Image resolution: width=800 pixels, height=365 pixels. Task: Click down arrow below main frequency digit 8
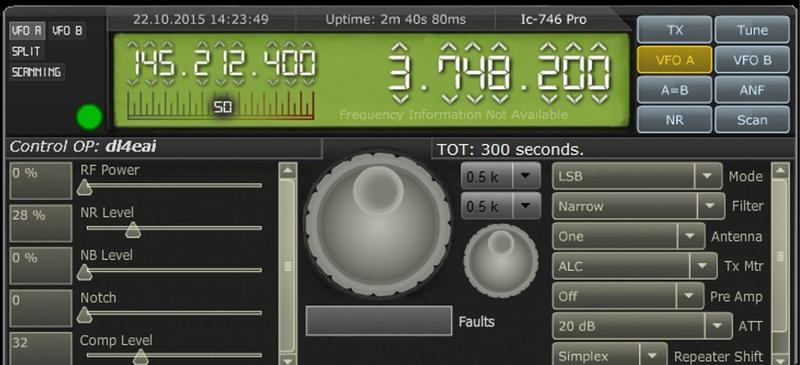500,99
